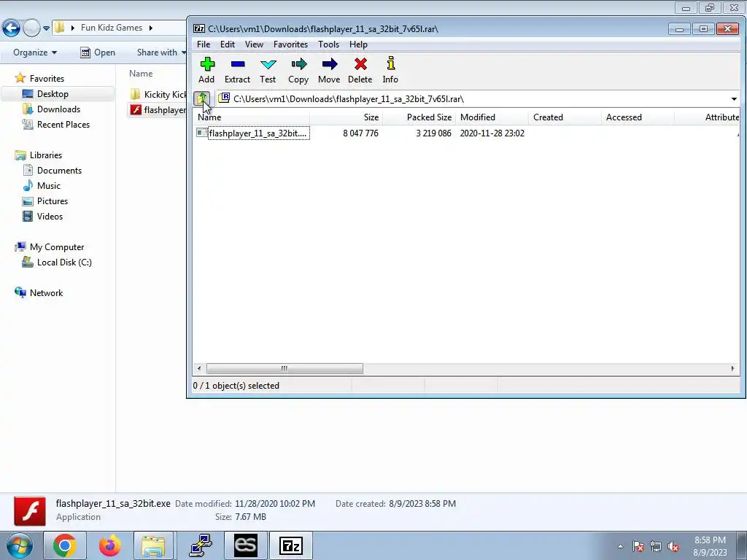Image resolution: width=747 pixels, height=560 pixels.
Task: Click Name column header in Explorer
Action: click(141, 74)
